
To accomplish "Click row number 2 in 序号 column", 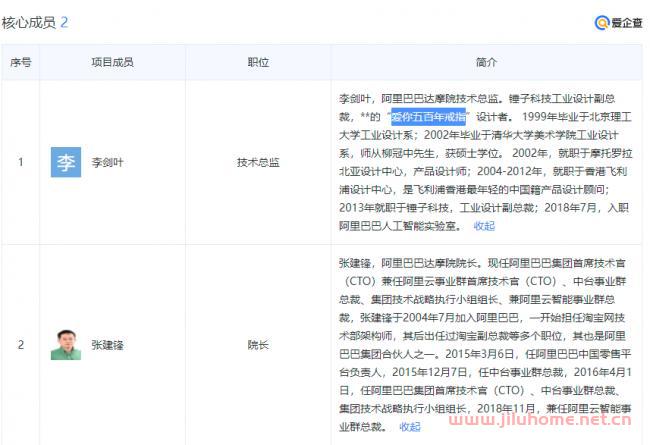I will pos(21,344).
